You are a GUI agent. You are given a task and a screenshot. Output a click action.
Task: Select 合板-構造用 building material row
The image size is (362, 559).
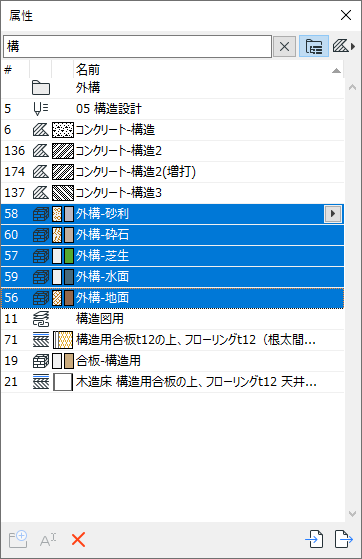pos(173,361)
